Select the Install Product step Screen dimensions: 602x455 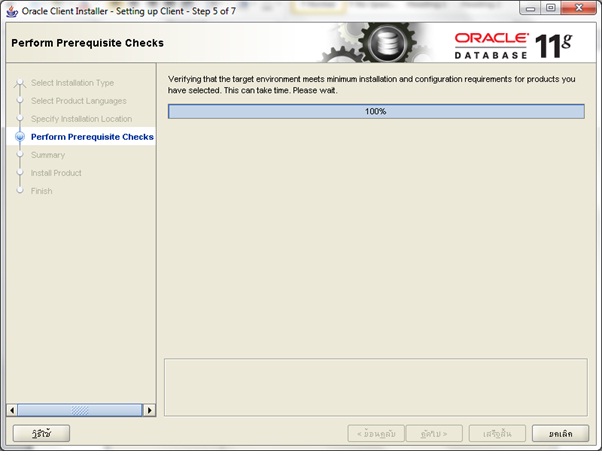[56, 173]
